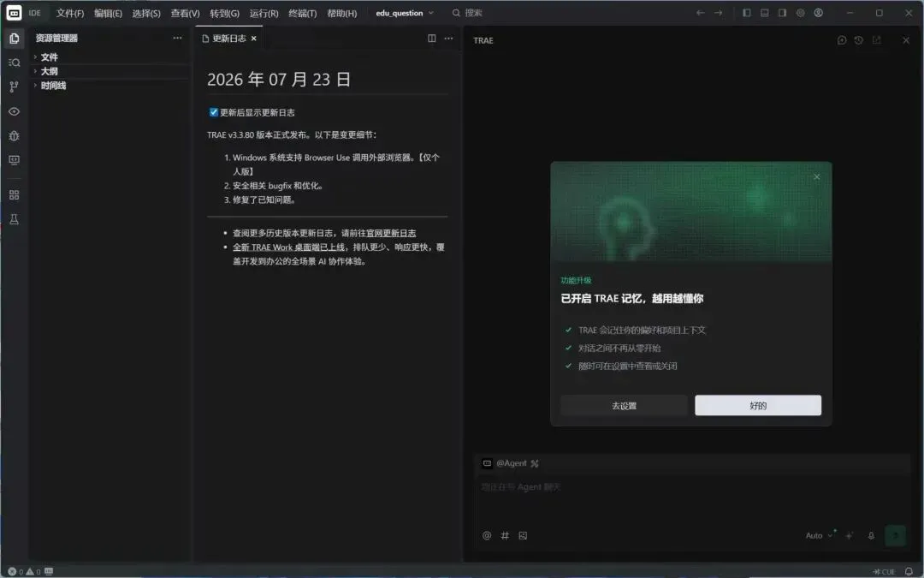Image resolution: width=924 pixels, height=578 pixels.
Task: Open the Explorer files icon in activity bar
Action: coord(15,39)
